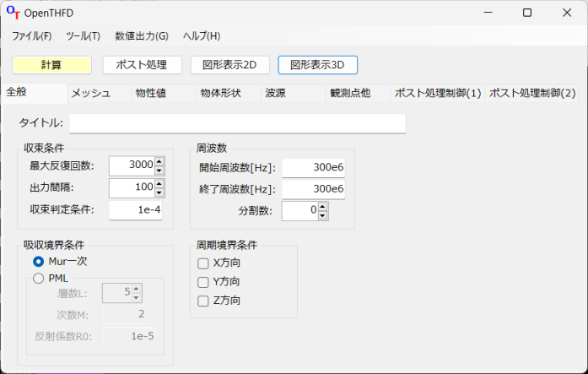Select the PML absorbing boundary option
The width and height of the screenshot is (588, 374).
(39, 279)
